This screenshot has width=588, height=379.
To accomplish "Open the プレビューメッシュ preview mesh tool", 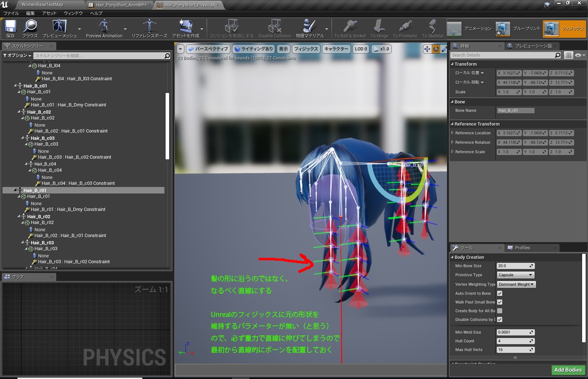I will pos(59,26).
